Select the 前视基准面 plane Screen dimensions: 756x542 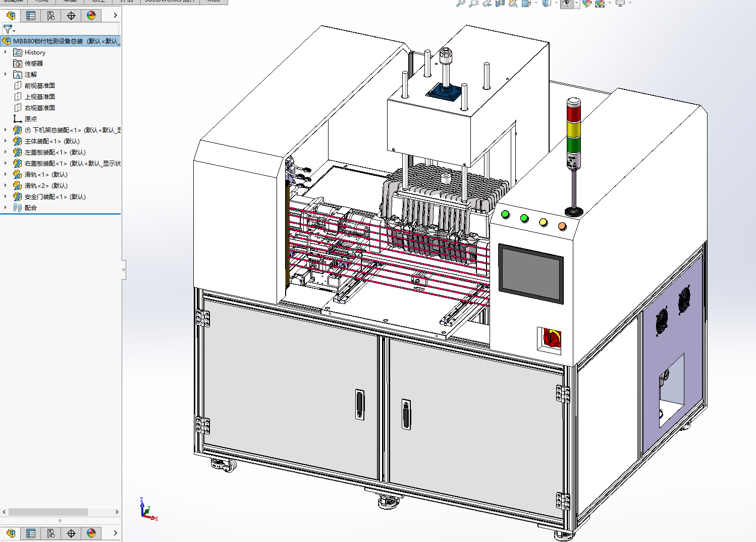tap(40, 86)
